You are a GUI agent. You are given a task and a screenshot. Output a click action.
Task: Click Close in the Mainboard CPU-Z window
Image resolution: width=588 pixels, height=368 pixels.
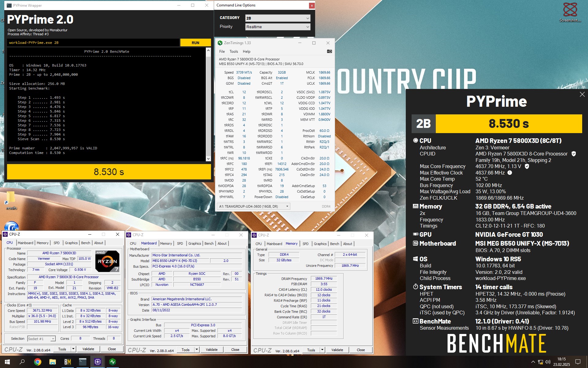pyautogui.click(x=235, y=350)
